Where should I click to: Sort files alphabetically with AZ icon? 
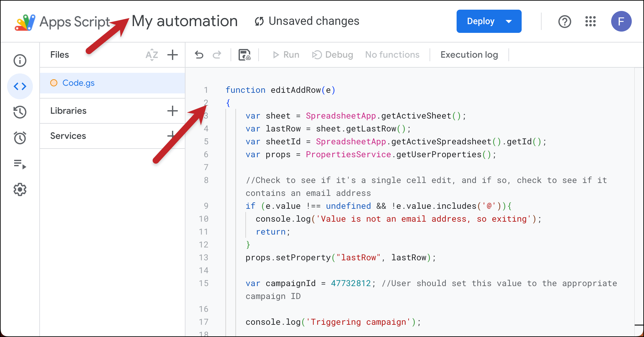(x=152, y=55)
